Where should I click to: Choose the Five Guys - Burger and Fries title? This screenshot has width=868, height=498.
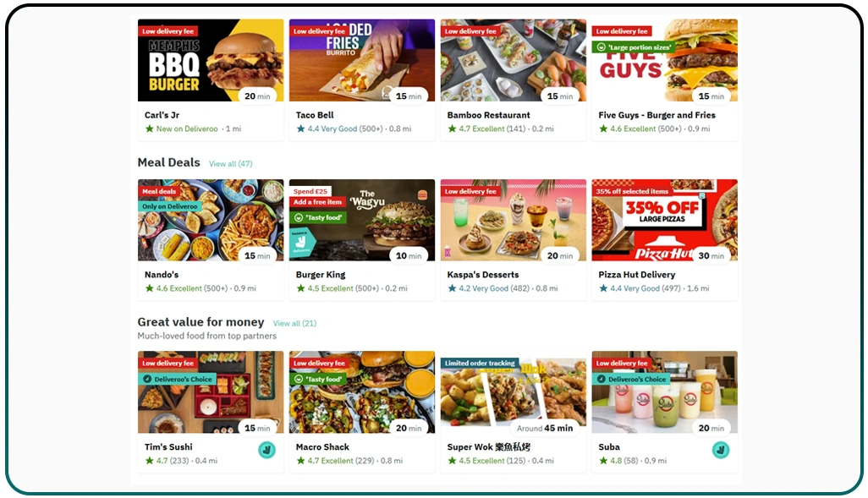657,115
